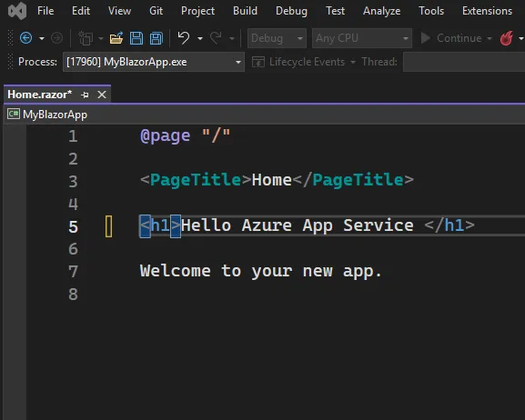
Task: Click the Lifecycle Events icon
Action: pos(258,62)
